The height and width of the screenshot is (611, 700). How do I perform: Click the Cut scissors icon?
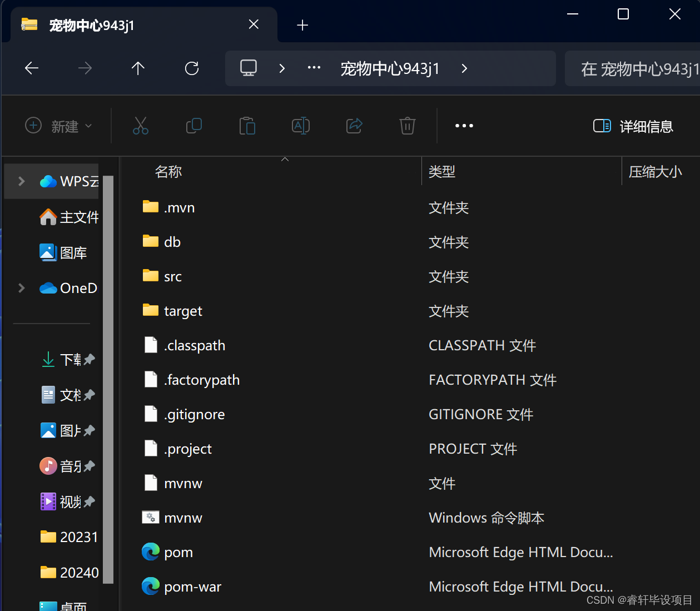(x=141, y=126)
